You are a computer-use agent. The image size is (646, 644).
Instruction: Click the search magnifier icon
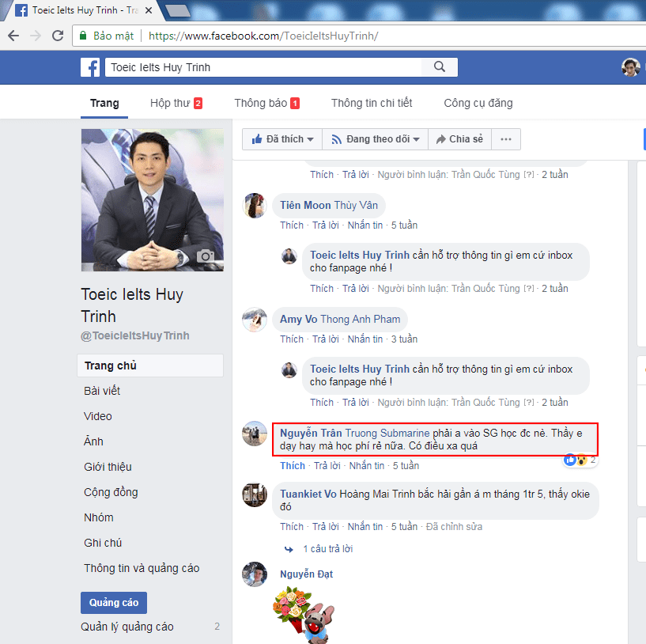440,66
